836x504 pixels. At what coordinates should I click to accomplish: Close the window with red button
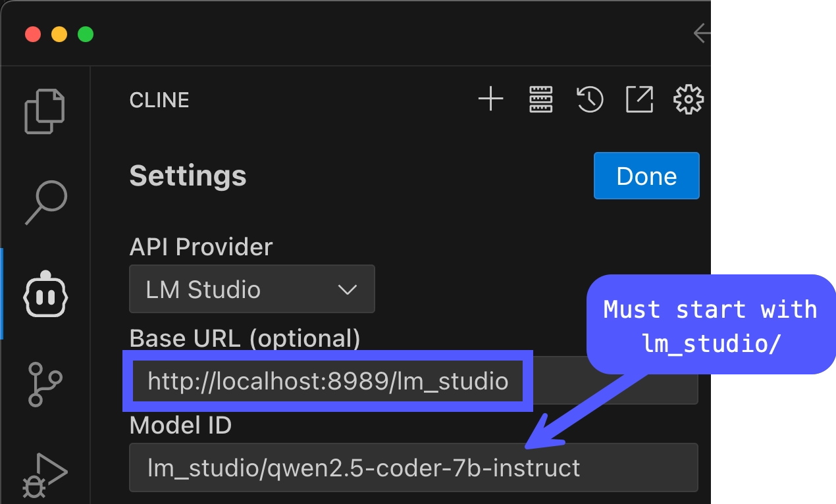33,34
